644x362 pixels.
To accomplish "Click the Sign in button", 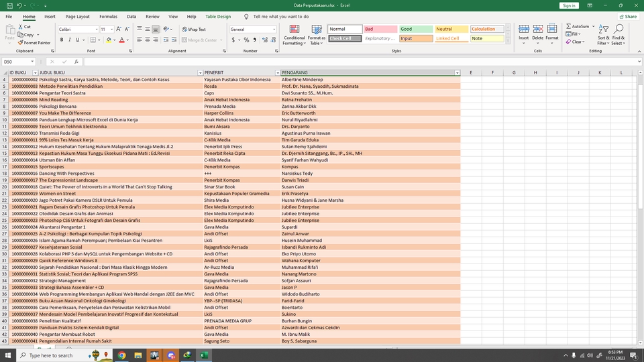I will 569,6.
